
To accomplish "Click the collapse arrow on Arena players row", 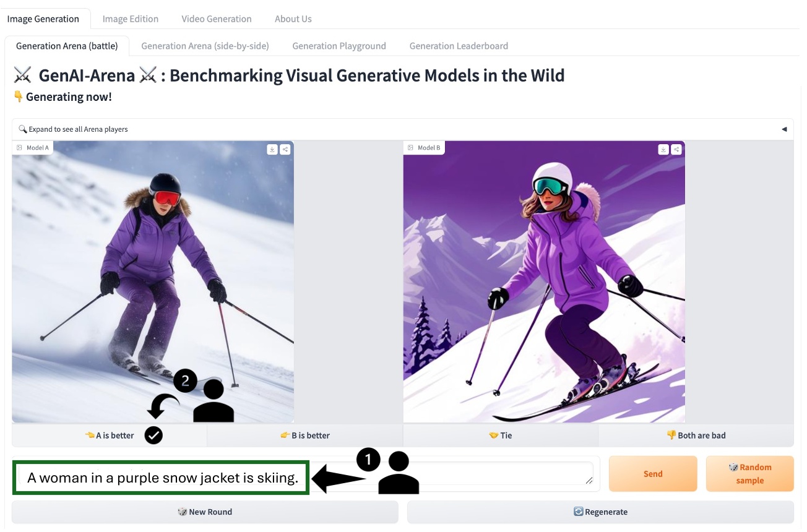I will point(784,129).
